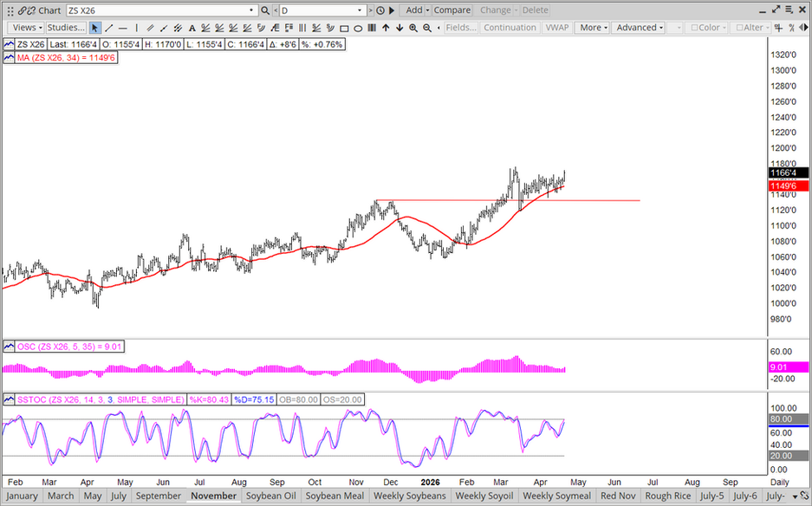The width and height of the screenshot is (812, 506).
Task: Click the MA (ZS X26, 34) legend label
Action: 66,57
